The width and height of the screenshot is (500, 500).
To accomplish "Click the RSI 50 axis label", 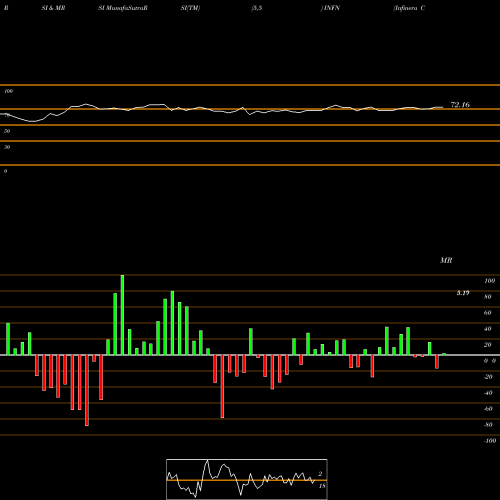I will 7,131.
